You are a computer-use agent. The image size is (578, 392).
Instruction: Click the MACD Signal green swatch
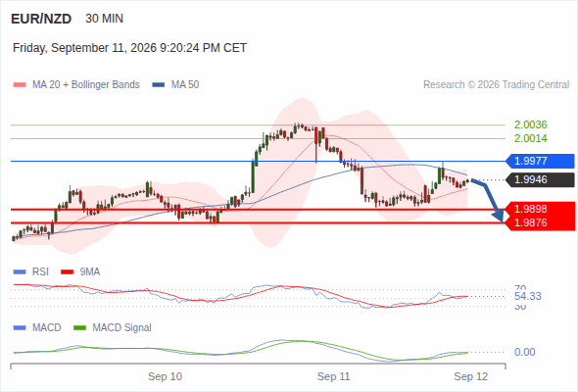pyautogui.click(x=79, y=328)
